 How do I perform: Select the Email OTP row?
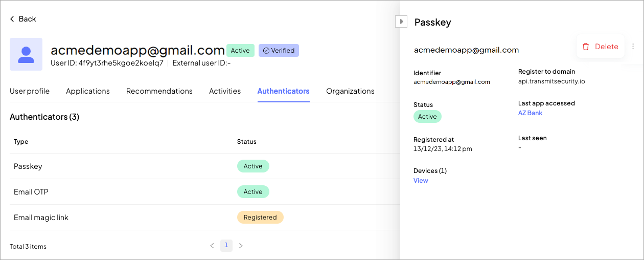coord(204,192)
